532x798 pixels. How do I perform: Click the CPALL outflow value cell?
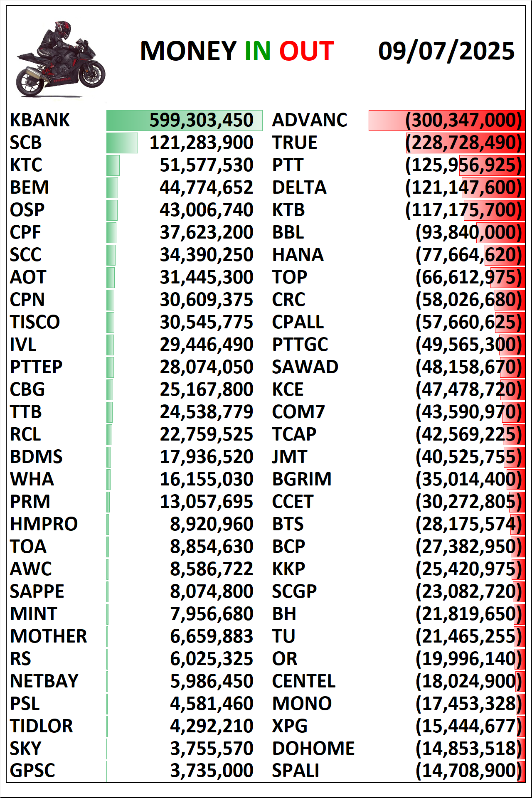coord(469,322)
